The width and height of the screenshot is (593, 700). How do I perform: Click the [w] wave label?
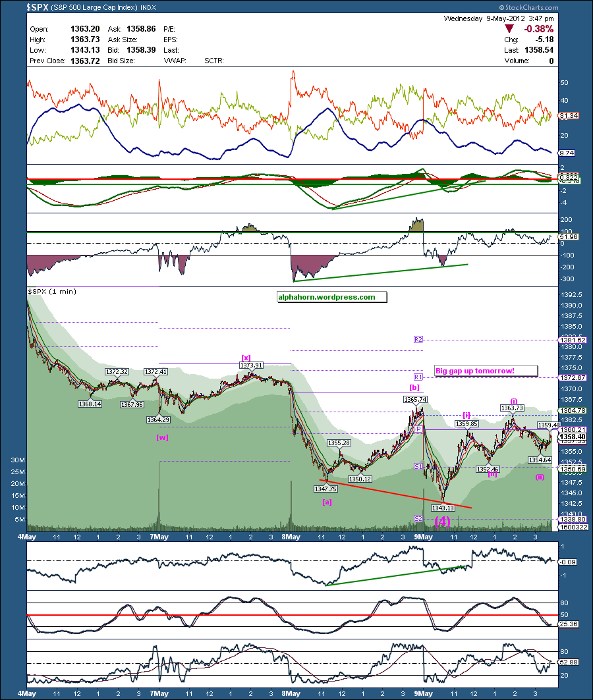pos(162,437)
